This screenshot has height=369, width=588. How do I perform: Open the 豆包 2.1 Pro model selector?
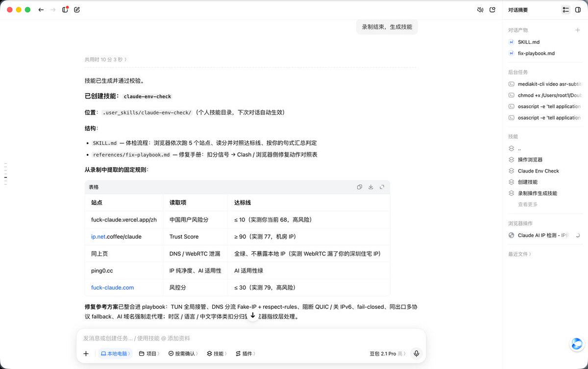(388, 353)
